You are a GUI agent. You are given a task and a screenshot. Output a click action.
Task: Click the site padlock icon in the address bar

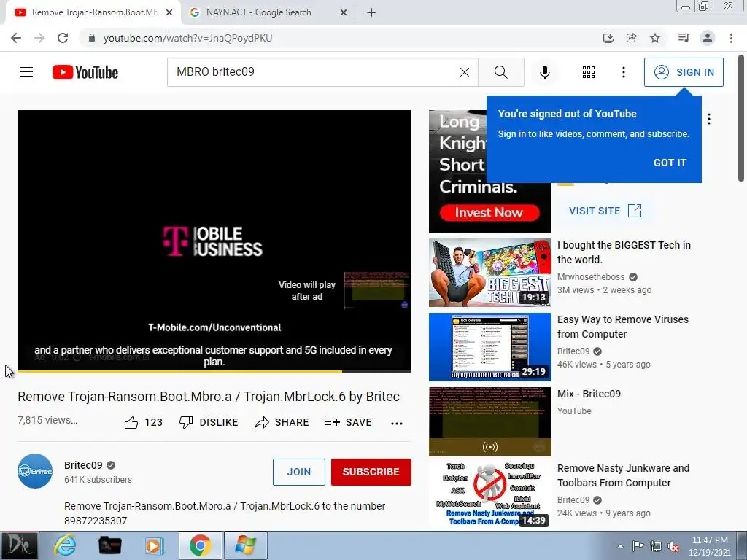point(92,38)
